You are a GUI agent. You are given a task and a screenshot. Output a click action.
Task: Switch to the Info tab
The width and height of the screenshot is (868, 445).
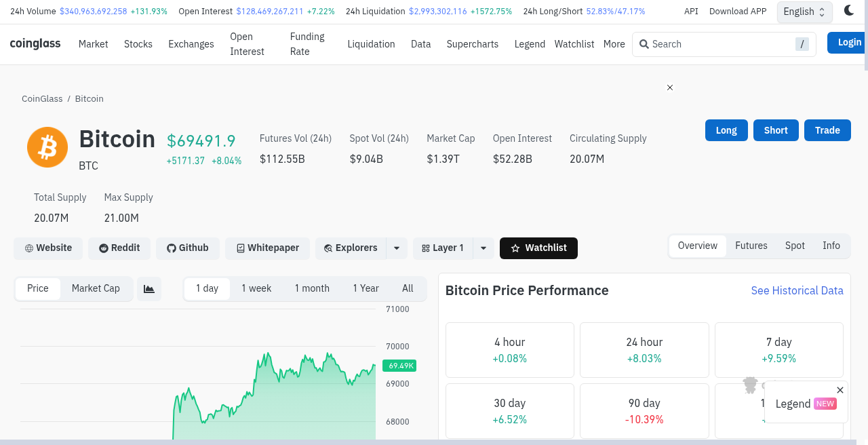(x=831, y=246)
